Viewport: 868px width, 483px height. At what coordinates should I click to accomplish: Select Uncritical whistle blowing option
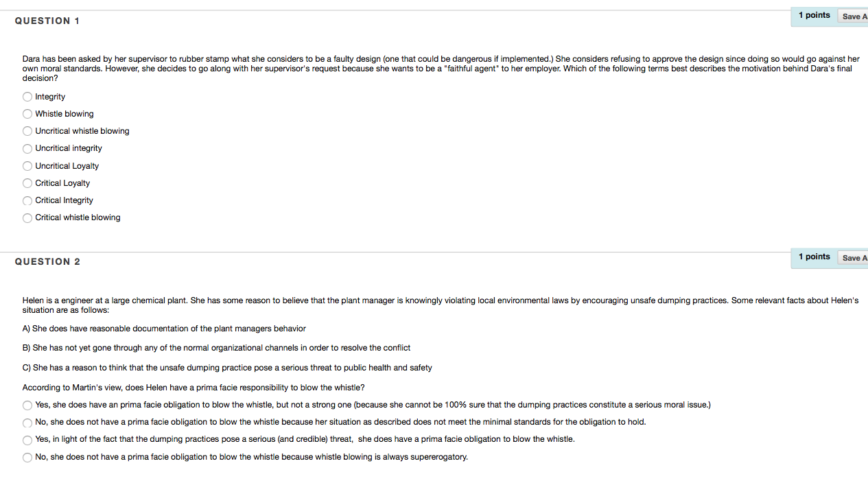tap(27, 131)
